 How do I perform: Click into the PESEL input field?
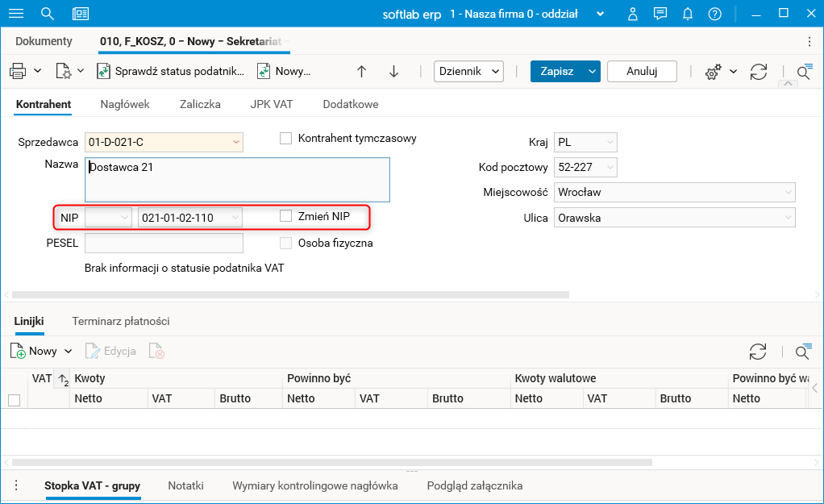[164, 243]
